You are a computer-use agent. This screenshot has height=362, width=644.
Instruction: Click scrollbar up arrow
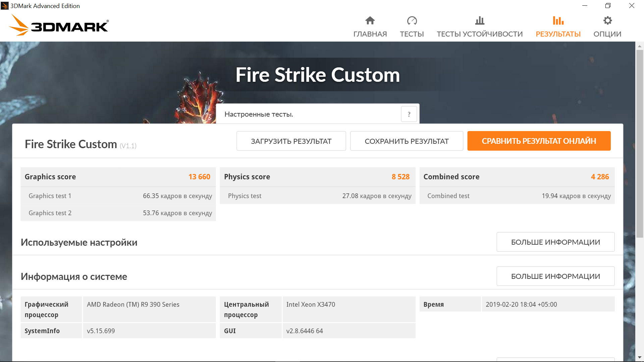(640, 46)
